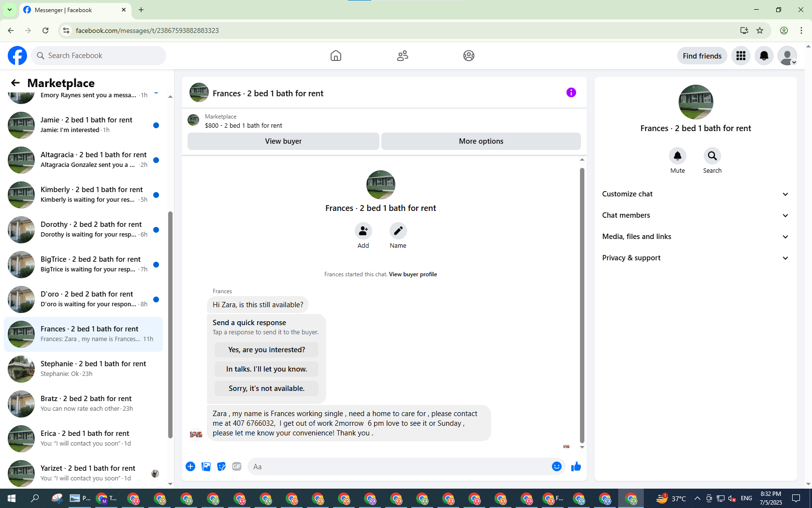Expand Privacy & support section
The image size is (812, 508).
coord(696,258)
